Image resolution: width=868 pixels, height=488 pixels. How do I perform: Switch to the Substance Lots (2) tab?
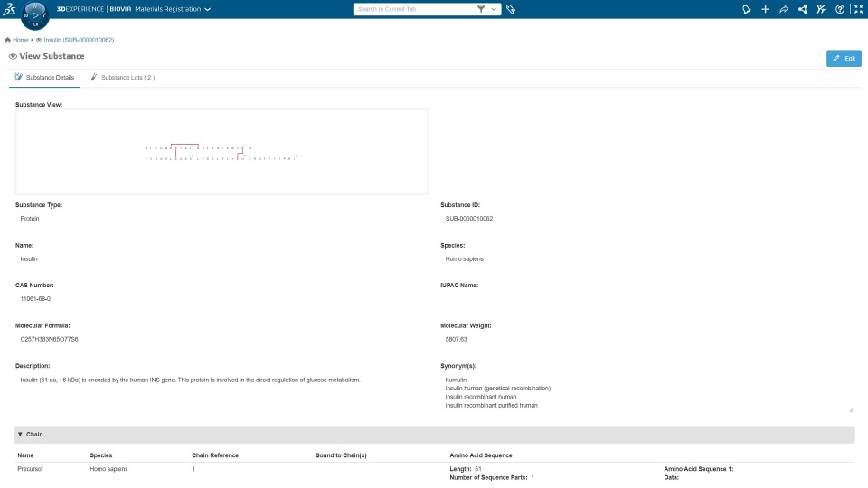coord(122,78)
